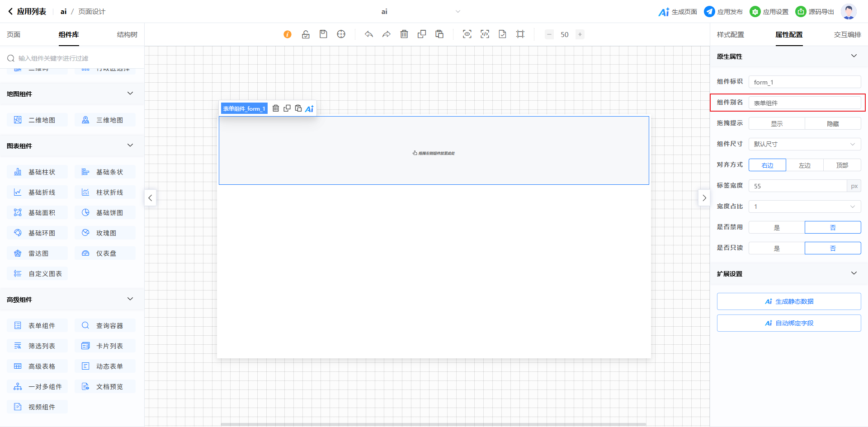This screenshot has height=427, width=868.
Task: Switch to the 结构树 tab
Action: tap(127, 35)
